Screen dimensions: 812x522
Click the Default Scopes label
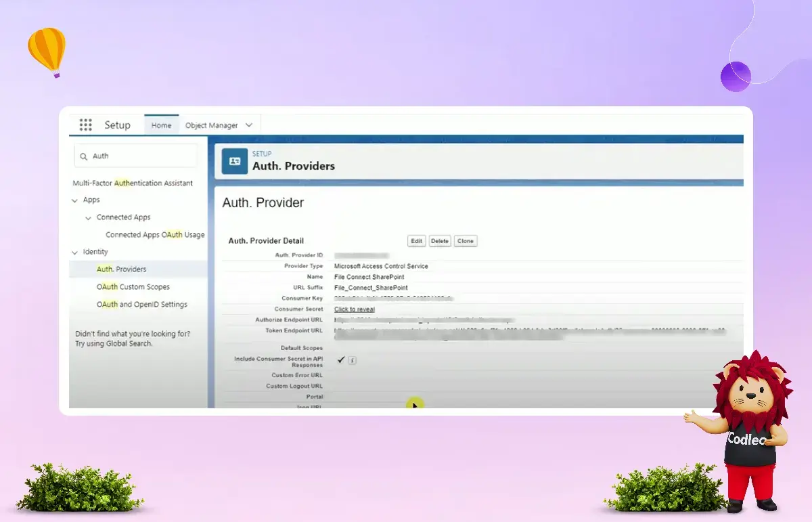pyautogui.click(x=302, y=348)
